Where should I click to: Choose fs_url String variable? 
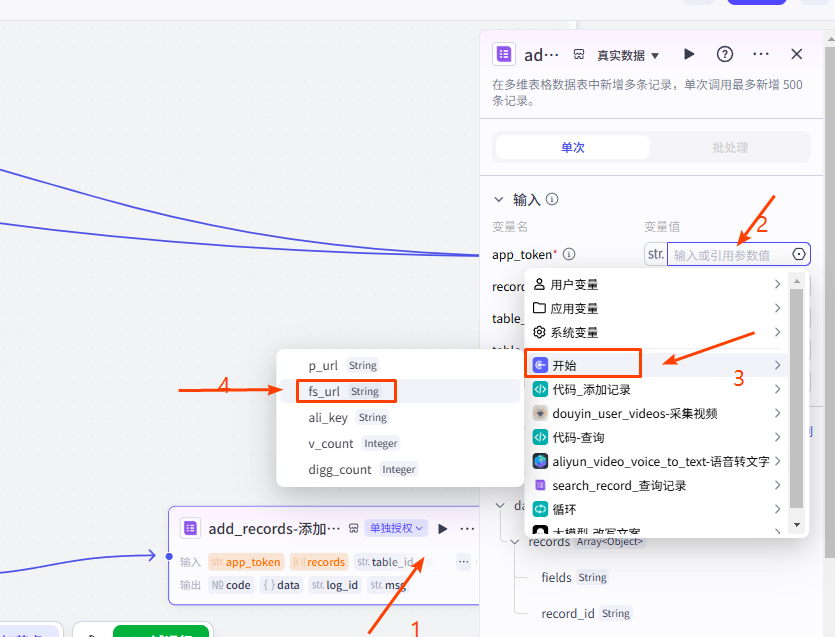(x=400, y=391)
